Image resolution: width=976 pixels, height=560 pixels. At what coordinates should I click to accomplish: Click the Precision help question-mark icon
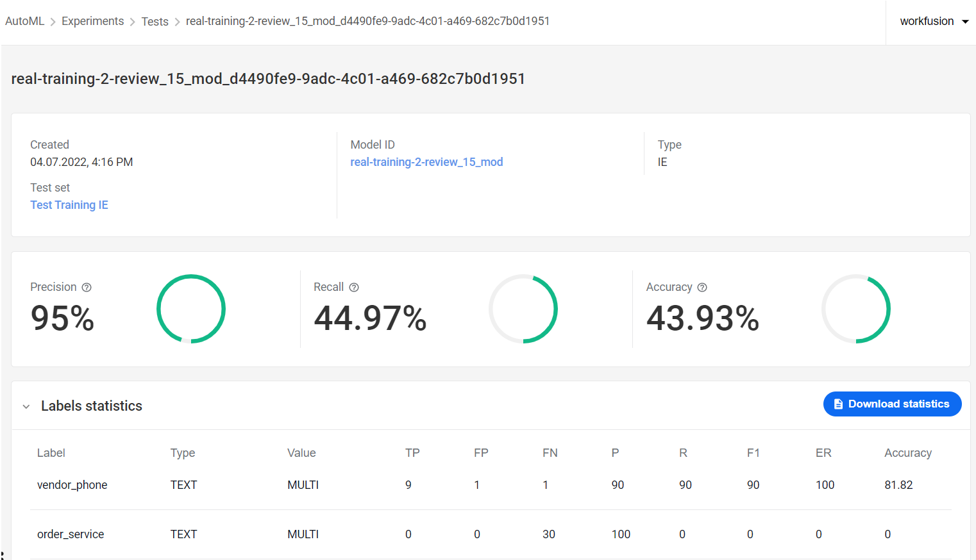(x=87, y=288)
